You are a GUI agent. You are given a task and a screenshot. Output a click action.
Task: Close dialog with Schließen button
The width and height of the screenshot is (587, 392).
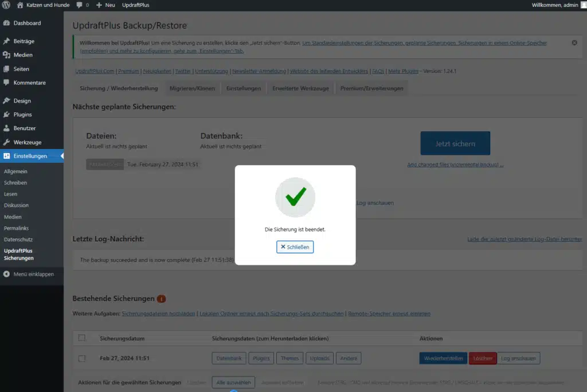[295, 247]
